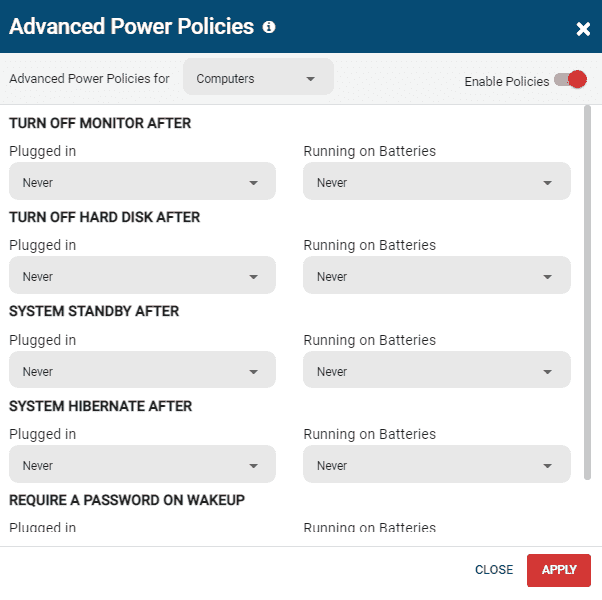
Task: Open System Hibernate Plugged in dropdown
Action: click(142, 465)
